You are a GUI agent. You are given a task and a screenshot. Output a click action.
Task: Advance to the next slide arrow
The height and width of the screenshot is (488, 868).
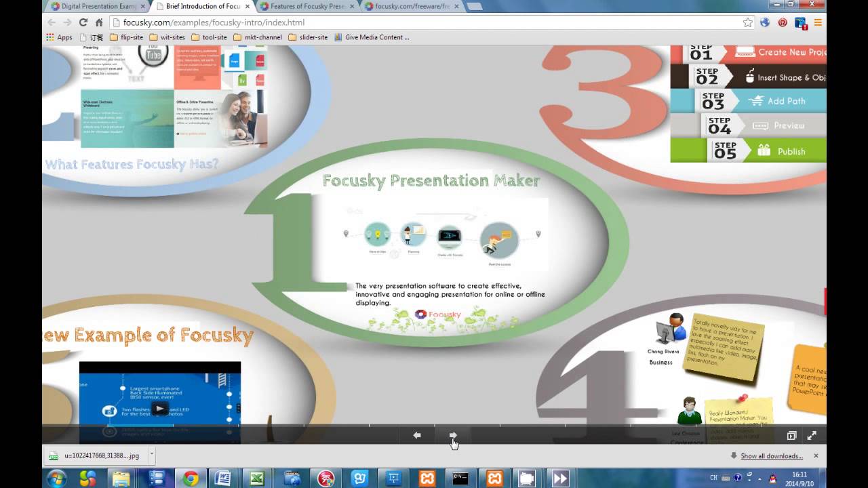[x=453, y=435]
